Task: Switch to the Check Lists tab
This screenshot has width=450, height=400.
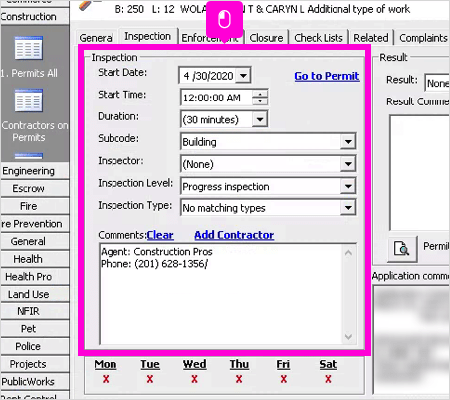Action: tap(318, 38)
